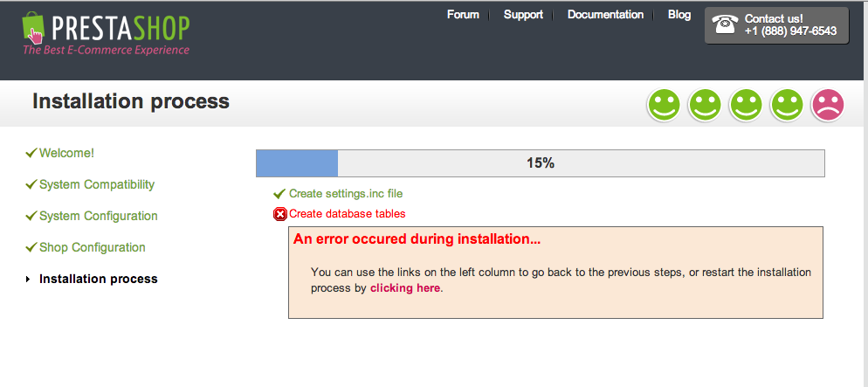Click the phone number +1 (888) 947-6543

790,31
